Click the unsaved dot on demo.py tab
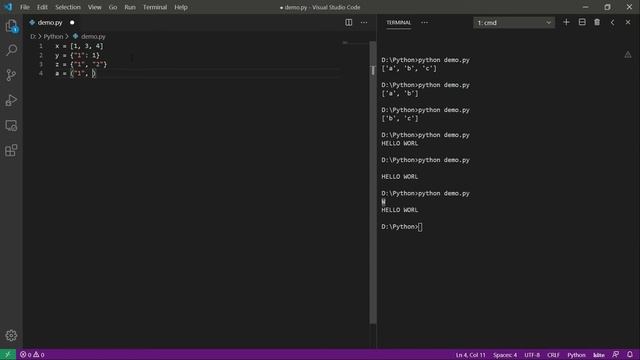The image size is (640, 360). pos(72,23)
